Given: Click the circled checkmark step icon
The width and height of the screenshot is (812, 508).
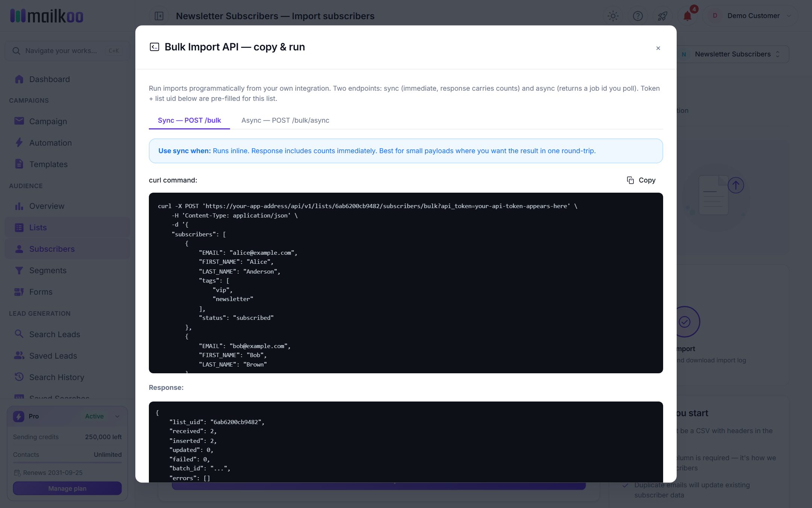Looking at the screenshot, I should click(685, 322).
